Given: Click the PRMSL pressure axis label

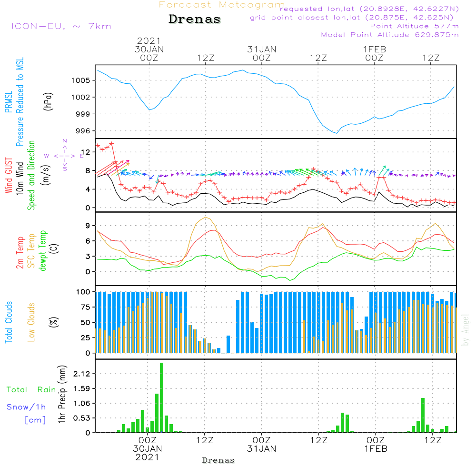Looking at the screenshot, I should (14, 102).
